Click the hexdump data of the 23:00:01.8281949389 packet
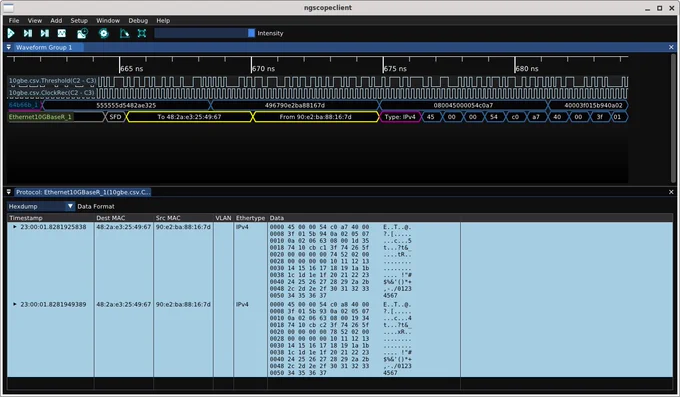 click(340, 338)
